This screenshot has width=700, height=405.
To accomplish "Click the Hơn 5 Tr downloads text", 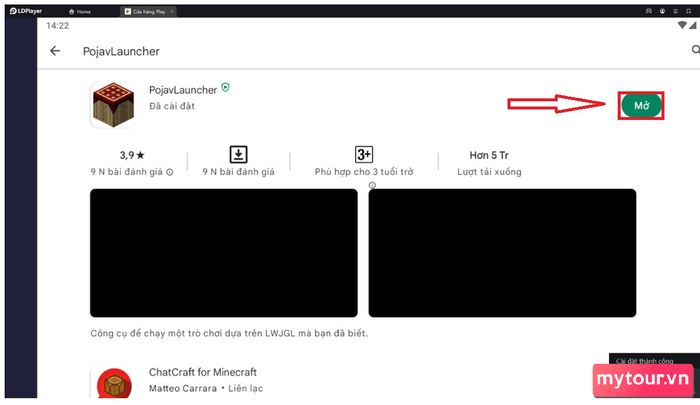I will click(489, 155).
